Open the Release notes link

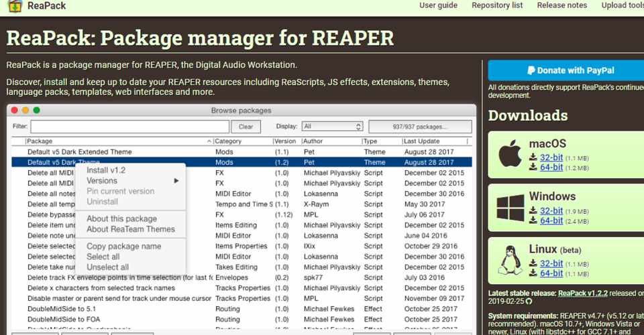click(562, 5)
